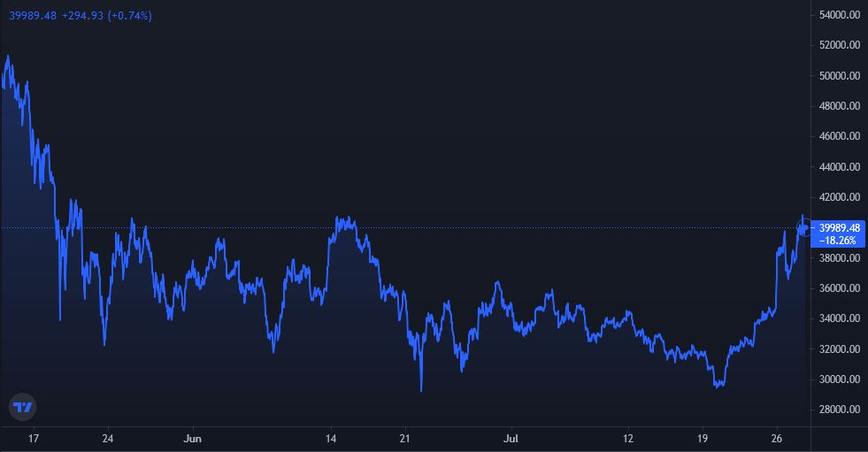Click the 17 date label on time axis
Image resolution: width=868 pixels, height=452 pixels.
click(x=34, y=439)
